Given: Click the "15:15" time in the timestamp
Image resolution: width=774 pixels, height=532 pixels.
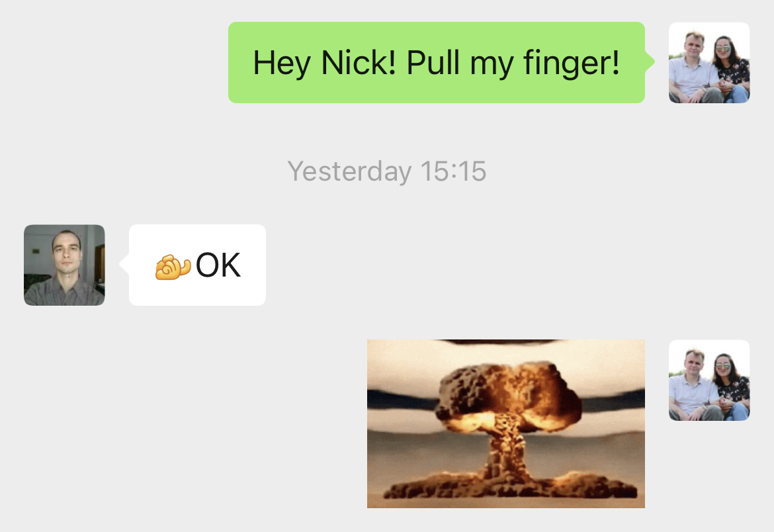Looking at the screenshot, I should pyautogui.click(x=454, y=171).
